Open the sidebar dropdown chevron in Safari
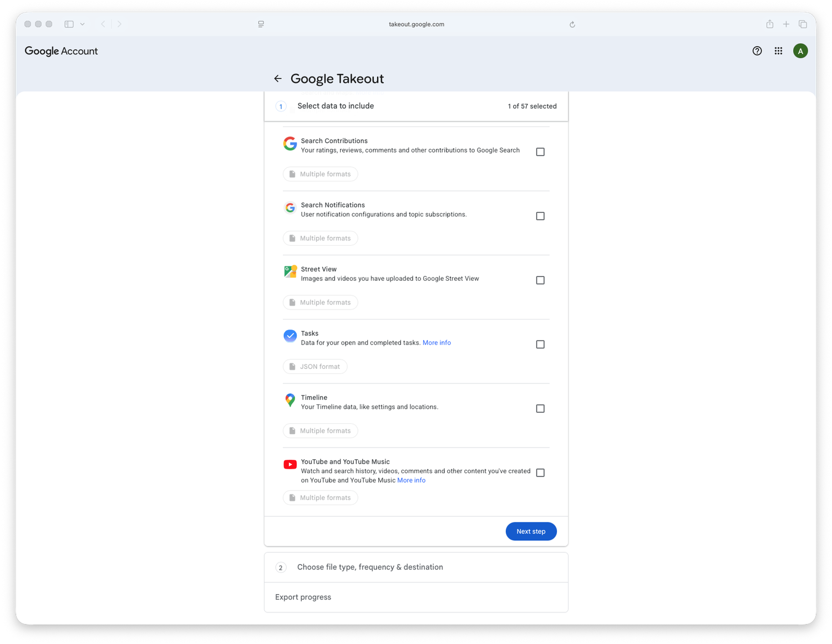 (x=83, y=24)
